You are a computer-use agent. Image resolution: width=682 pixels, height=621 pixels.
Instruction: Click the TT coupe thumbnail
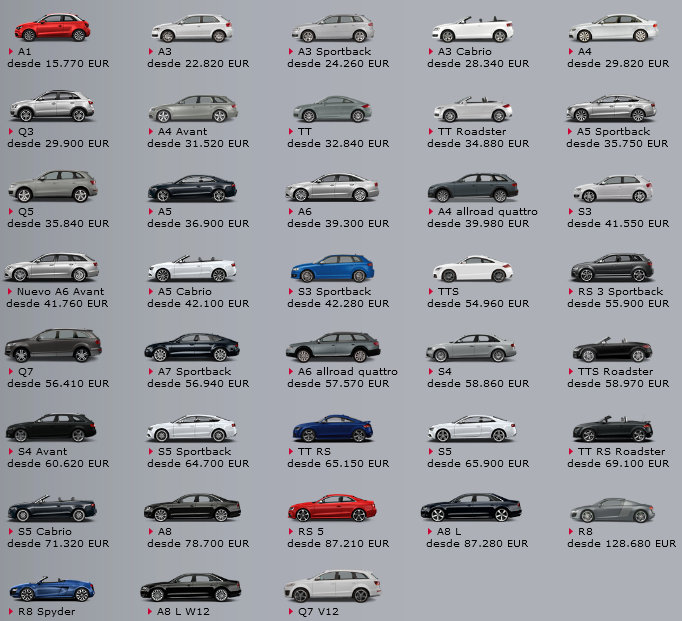pos(332,109)
